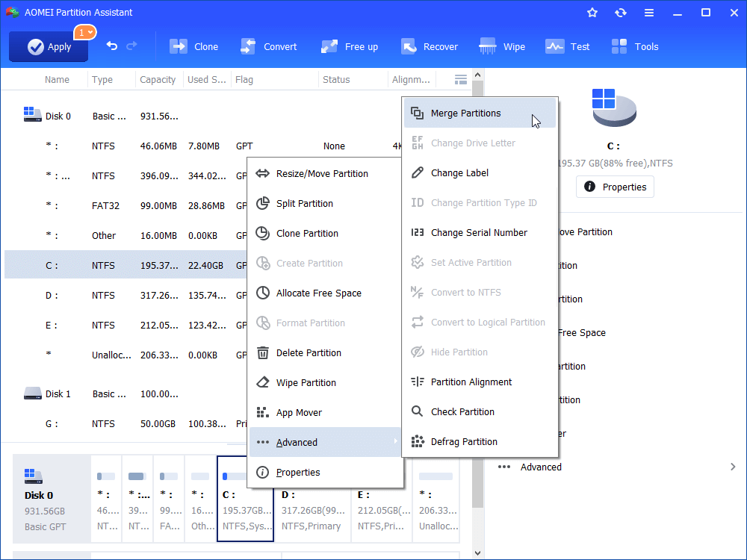
Task: Run the Test tool
Action: [568, 46]
